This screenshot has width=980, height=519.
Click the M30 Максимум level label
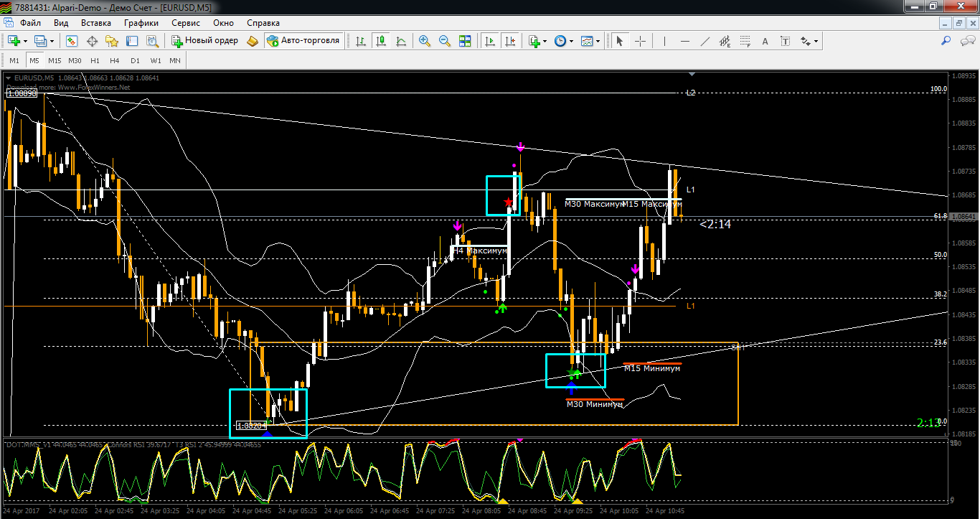point(593,205)
